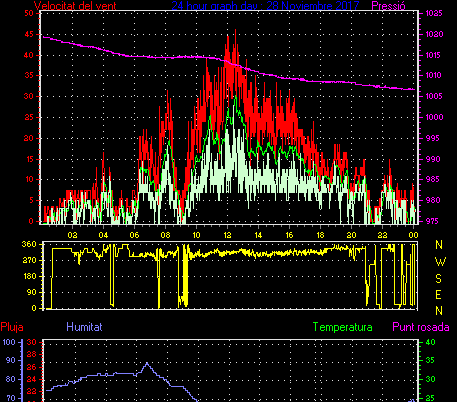
Task: Click the 'Velocitat del vent' title label
Action: [x=75, y=6]
